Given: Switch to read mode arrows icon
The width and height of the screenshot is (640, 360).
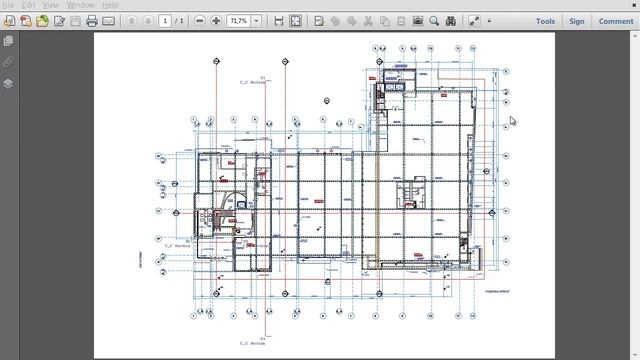Looking at the screenshot, I should pos(474,21).
